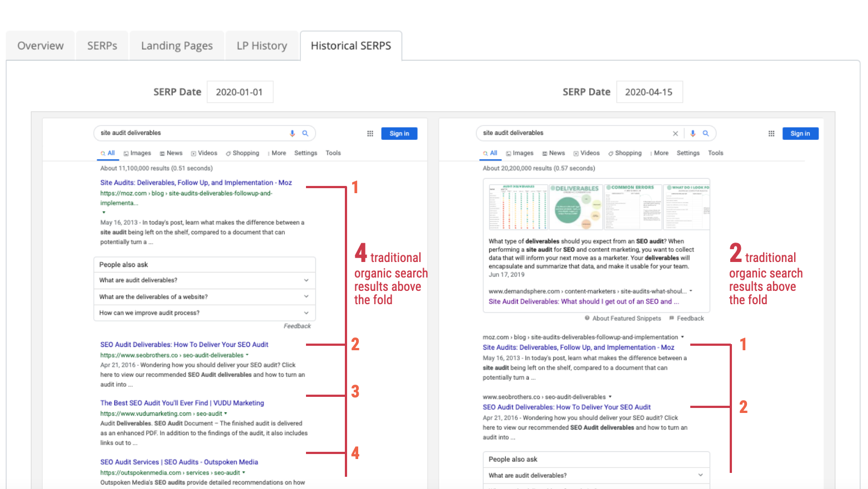Edit the 2020-04-15 SERP Date field
868x489 pixels.
(x=649, y=92)
